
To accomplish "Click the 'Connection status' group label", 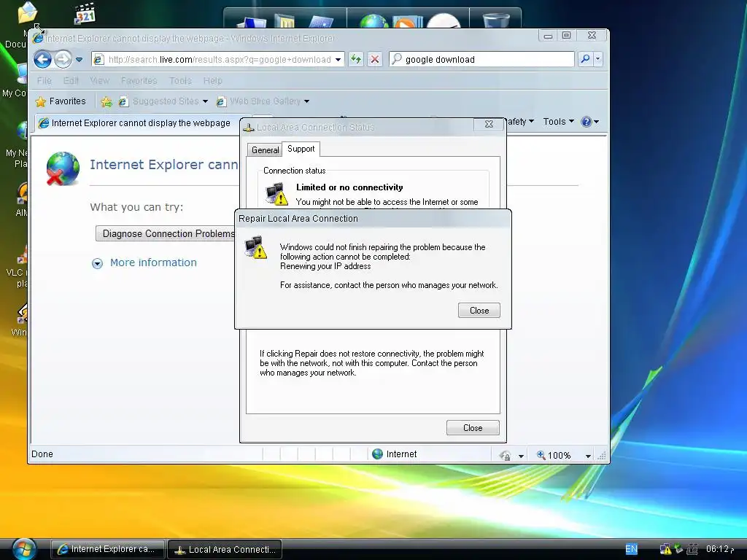I will pos(295,171).
